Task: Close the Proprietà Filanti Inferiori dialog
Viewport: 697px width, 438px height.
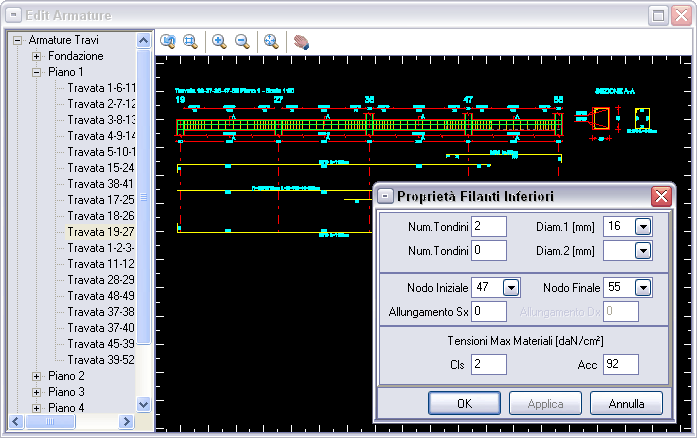Action: [x=659, y=196]
